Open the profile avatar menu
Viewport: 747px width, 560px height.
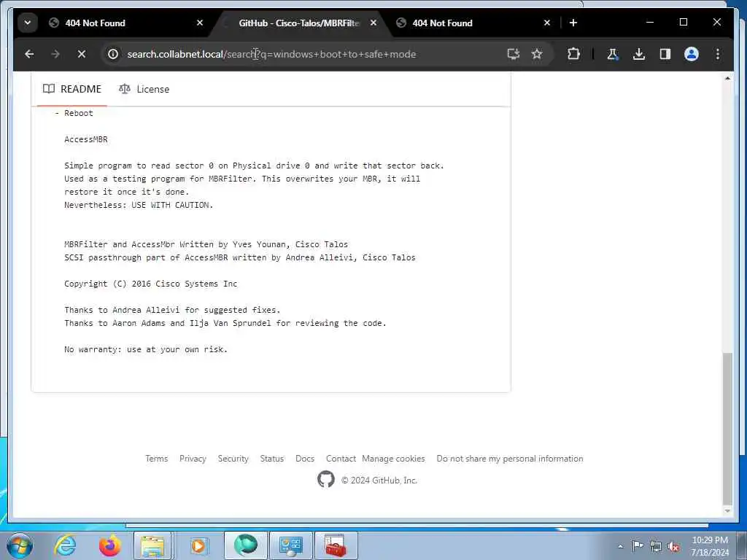pyautogui.click(x=692, y=54)
